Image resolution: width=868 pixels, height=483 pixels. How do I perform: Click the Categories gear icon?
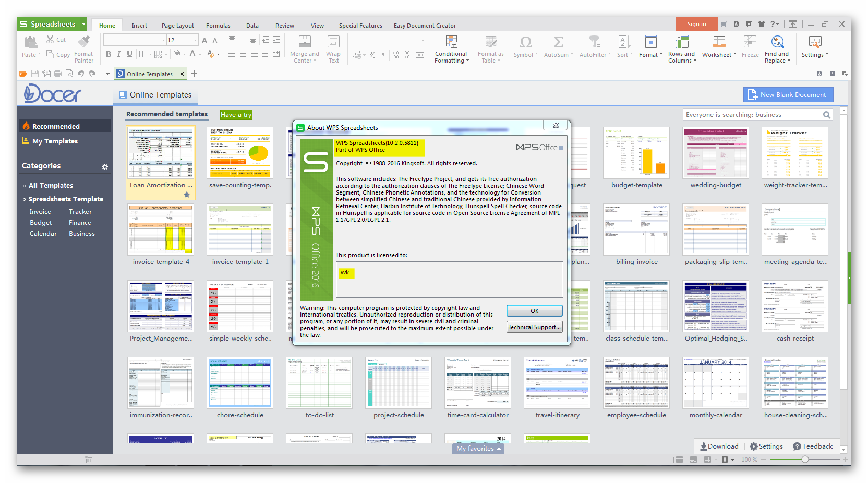pos(105,167)
